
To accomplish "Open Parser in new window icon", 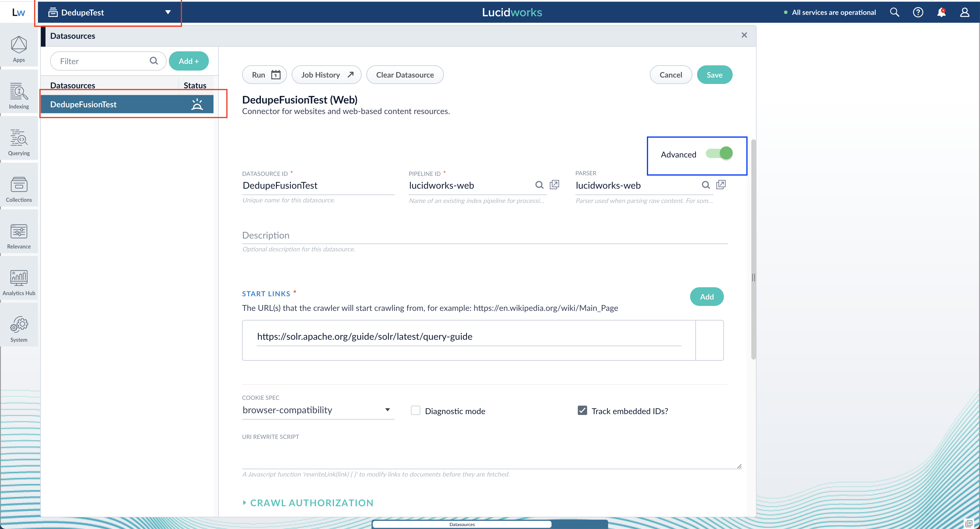I will tap(721, 185).
